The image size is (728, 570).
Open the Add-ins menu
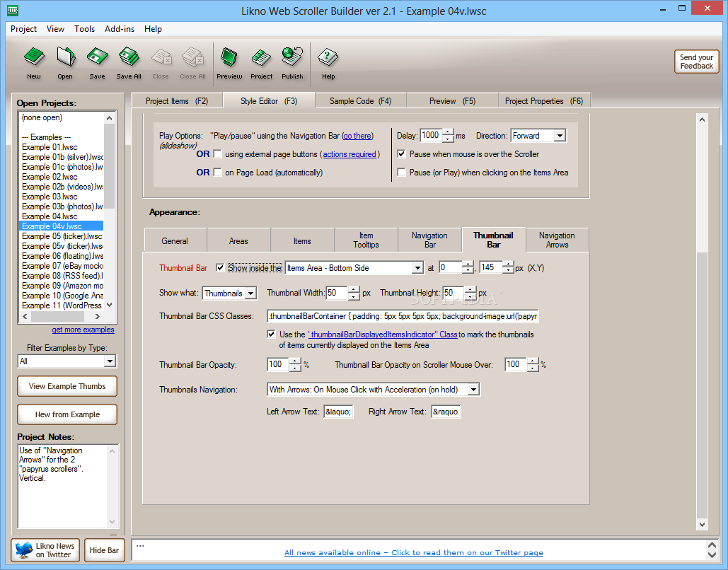[120, 29]
